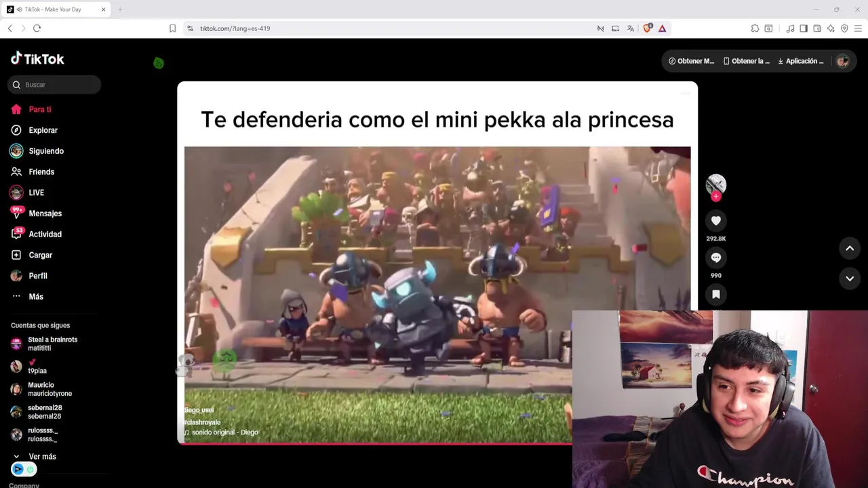Go to the previous video with up chevron
Screen dimensions: 868x488
850,249
